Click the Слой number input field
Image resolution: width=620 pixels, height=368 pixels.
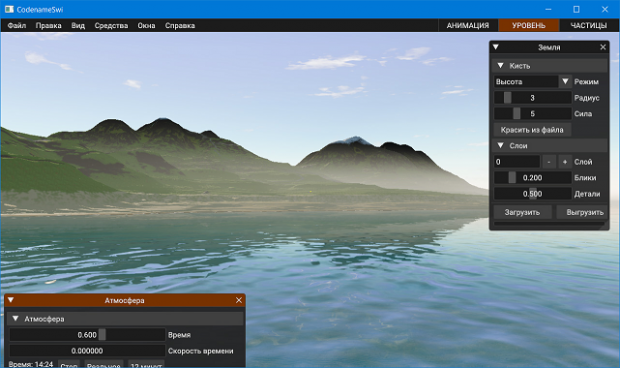click(x=517, y=162)
